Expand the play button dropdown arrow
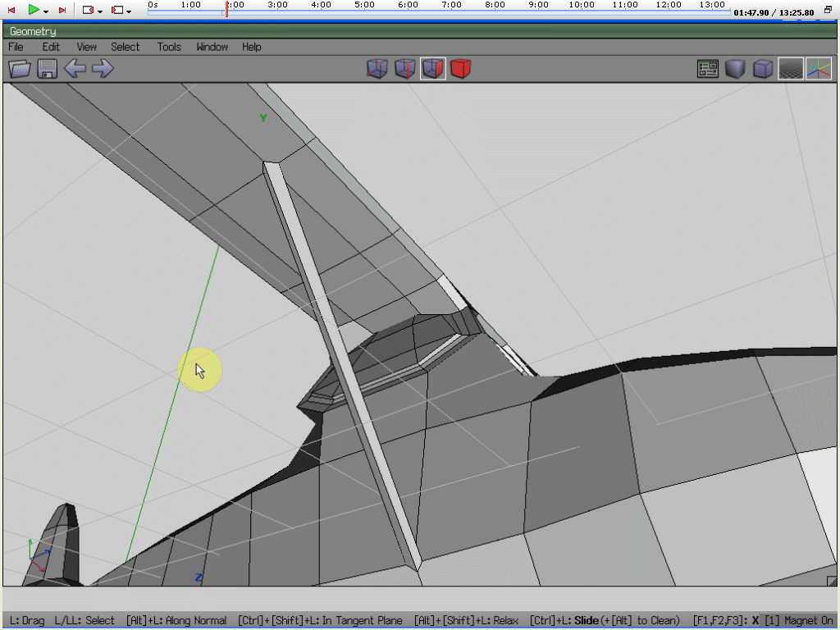 click(x=46, y=11)
